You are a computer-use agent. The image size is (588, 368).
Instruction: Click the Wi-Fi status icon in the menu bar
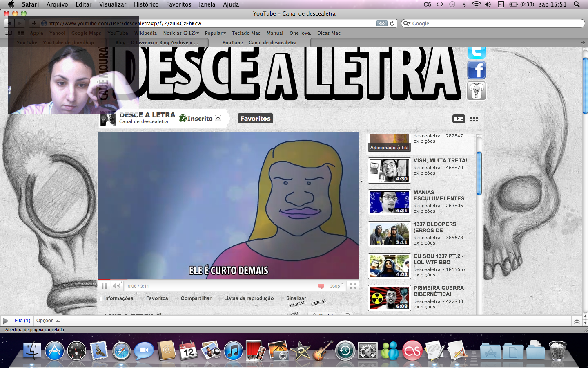click(476, 4)
